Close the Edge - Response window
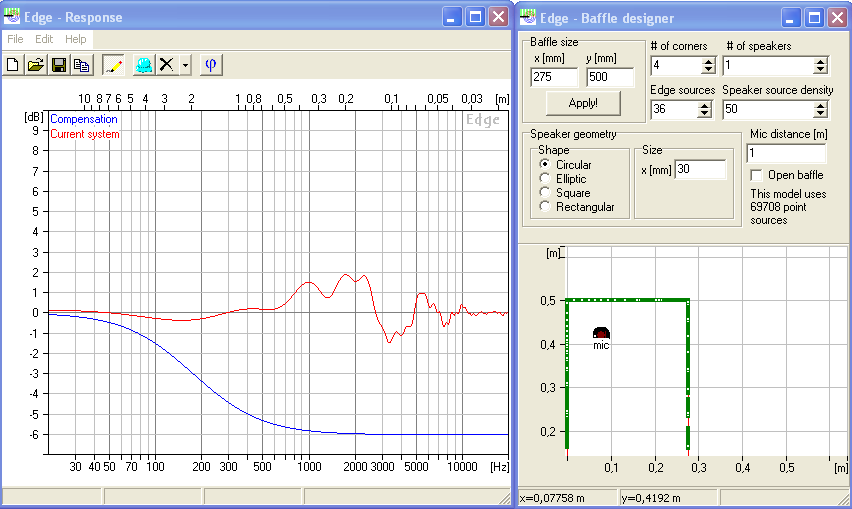The width and height of the screenshot is (852, 509). [x=499, y=17]
